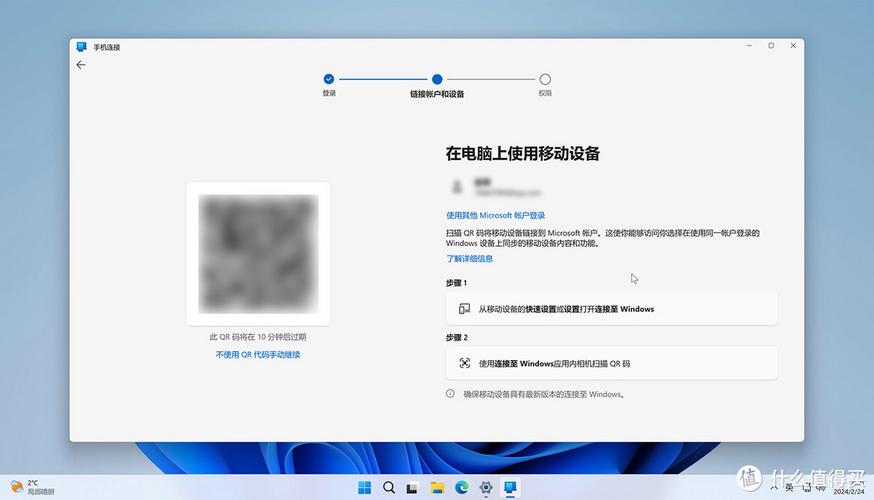Minimize the 手机连接 window
The height and width of the screenshot is (500, 874).
pos(749,46)
